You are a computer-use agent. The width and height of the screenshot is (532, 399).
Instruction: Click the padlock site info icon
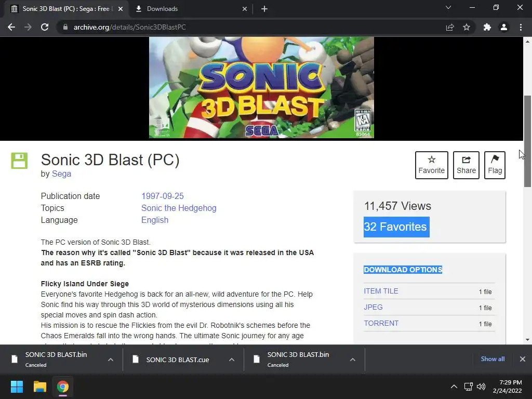(65, 27)
